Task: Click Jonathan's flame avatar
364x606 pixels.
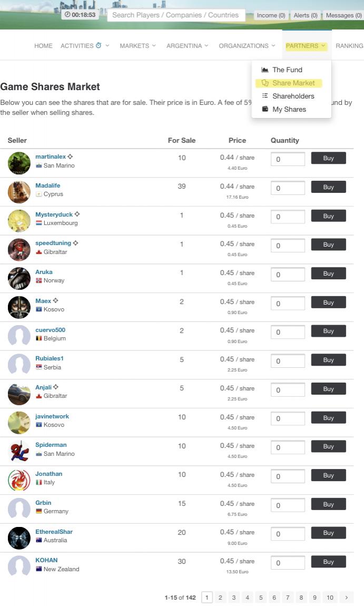Action: [x=19, y=480]
